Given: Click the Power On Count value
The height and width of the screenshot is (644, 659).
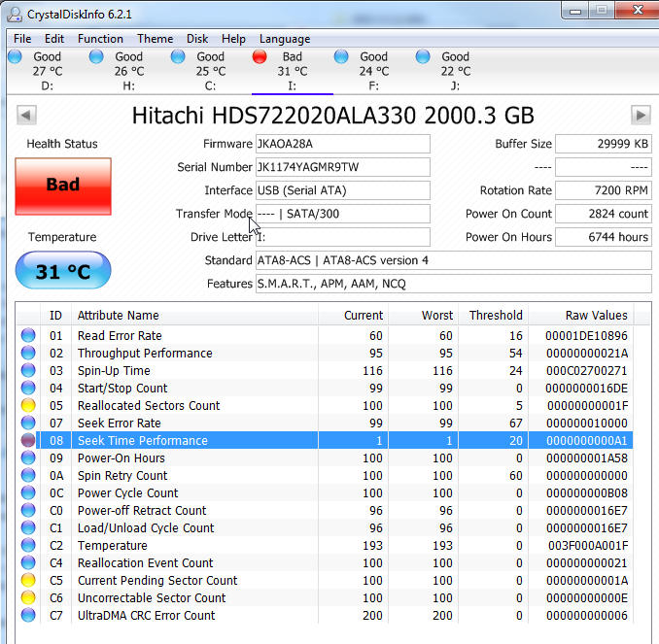Looking at the screenshot, I should tap(604, 214).
